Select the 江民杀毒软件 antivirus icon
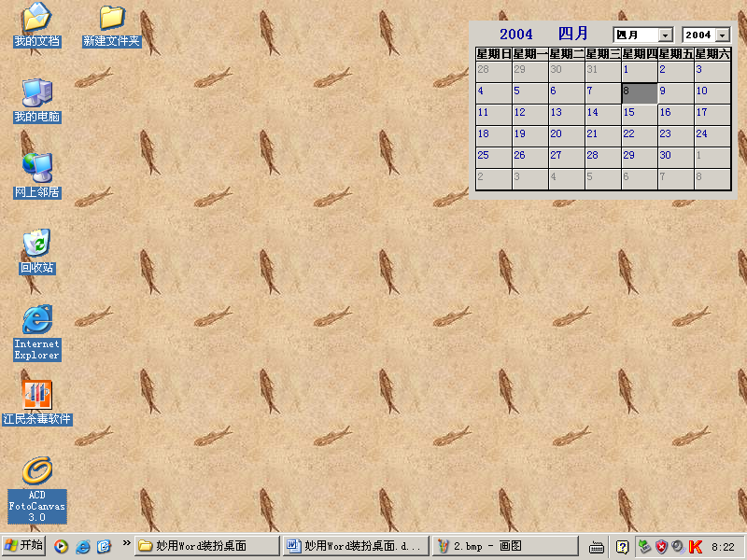Screen dimensions: 747x560 click(x=36, y=402)
